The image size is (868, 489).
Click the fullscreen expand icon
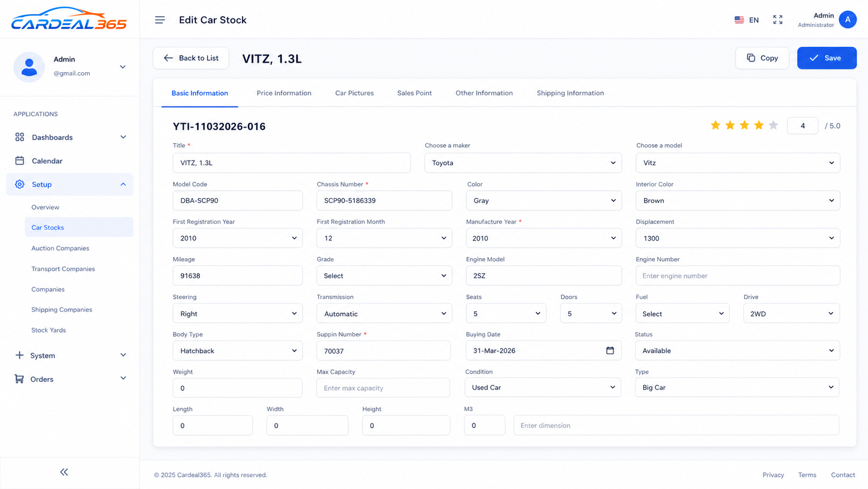777,20
